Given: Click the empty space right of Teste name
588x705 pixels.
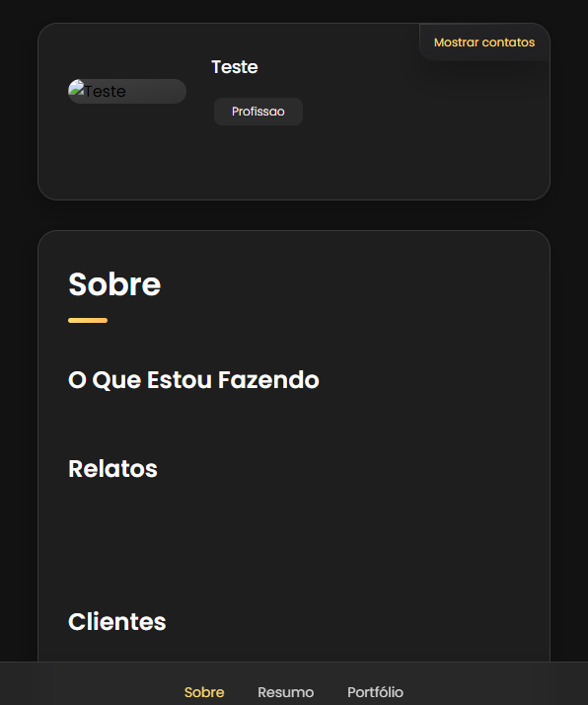Looking at the screenshot, I should (336, 67).
